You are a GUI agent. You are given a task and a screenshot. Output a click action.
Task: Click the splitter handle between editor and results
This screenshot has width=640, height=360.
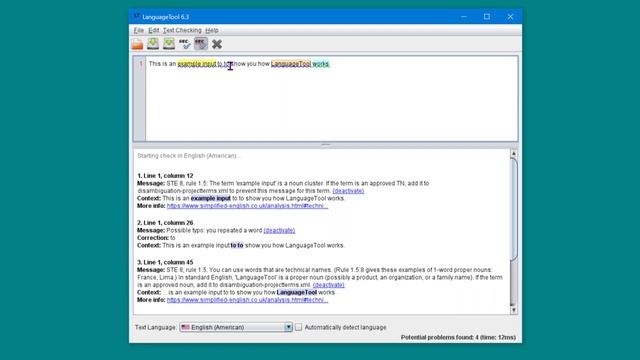pyautogui.click(x=325, y=144)
